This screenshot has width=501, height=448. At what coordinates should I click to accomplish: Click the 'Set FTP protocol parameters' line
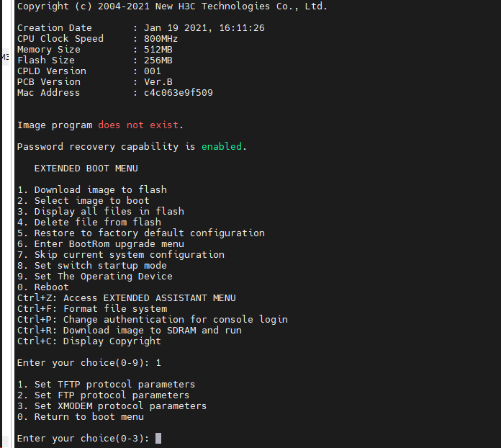tap(103, 395)
